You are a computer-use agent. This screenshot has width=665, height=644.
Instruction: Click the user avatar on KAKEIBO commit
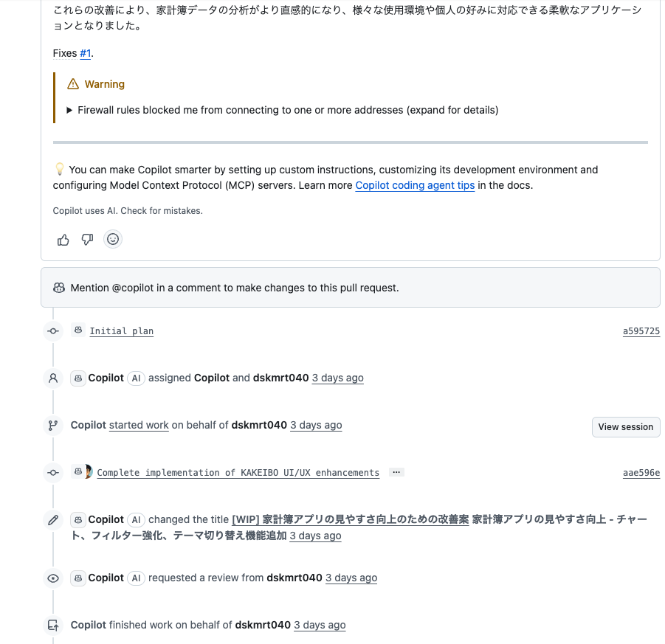[x=89, y=471]
